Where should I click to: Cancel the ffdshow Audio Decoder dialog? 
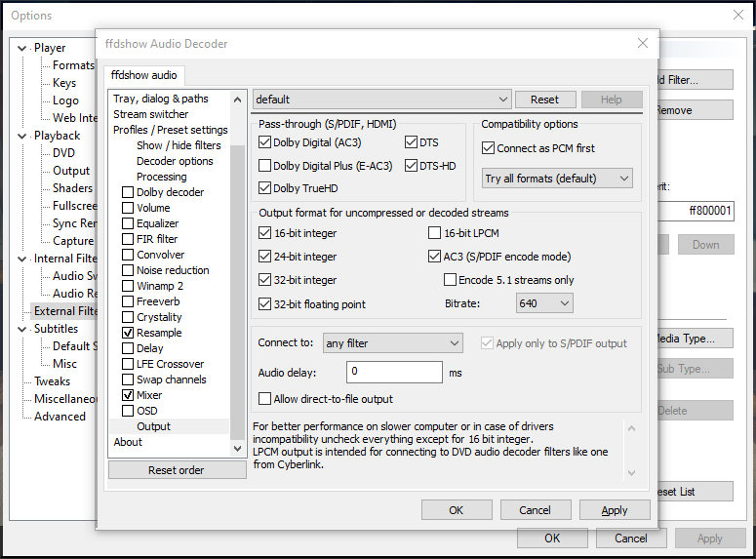pos(536,510)
